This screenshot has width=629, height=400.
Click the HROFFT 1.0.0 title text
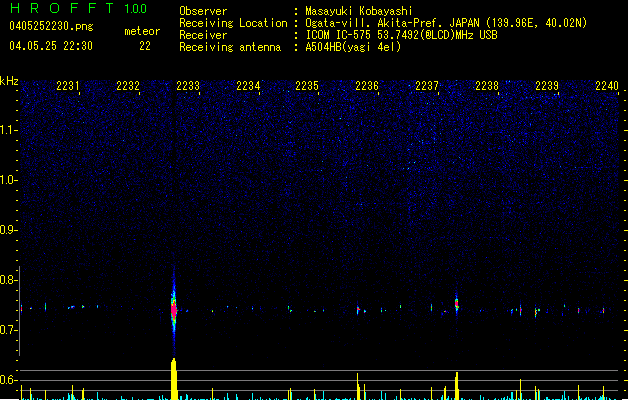click(78, 8)
